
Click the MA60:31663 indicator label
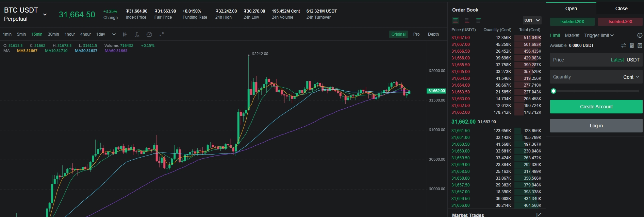pyautogui.click(x=116, y=51)
